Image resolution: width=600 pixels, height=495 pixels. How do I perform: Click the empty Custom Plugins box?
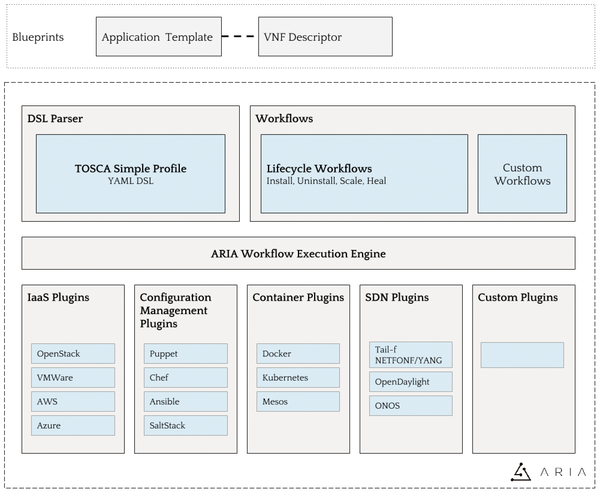(522, 355)
